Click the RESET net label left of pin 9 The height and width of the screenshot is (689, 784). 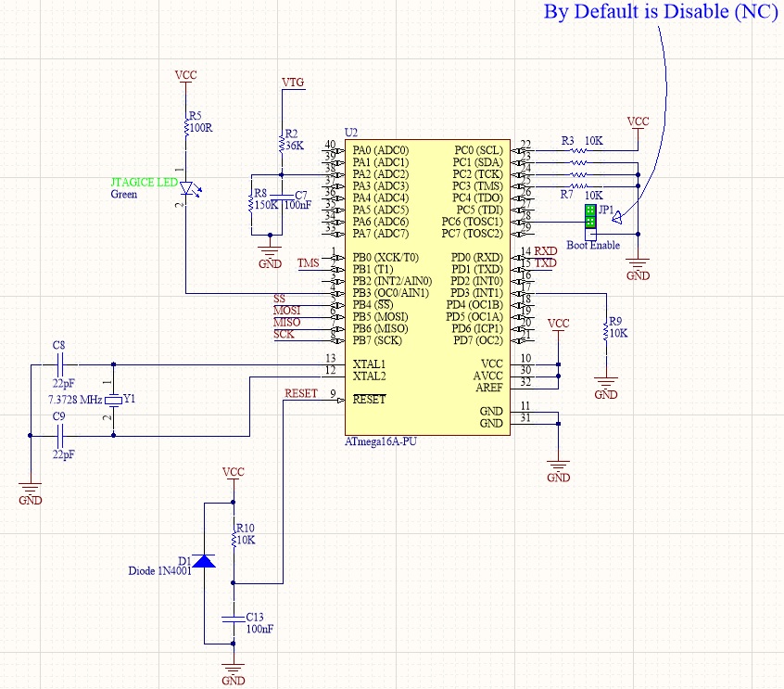301,394
